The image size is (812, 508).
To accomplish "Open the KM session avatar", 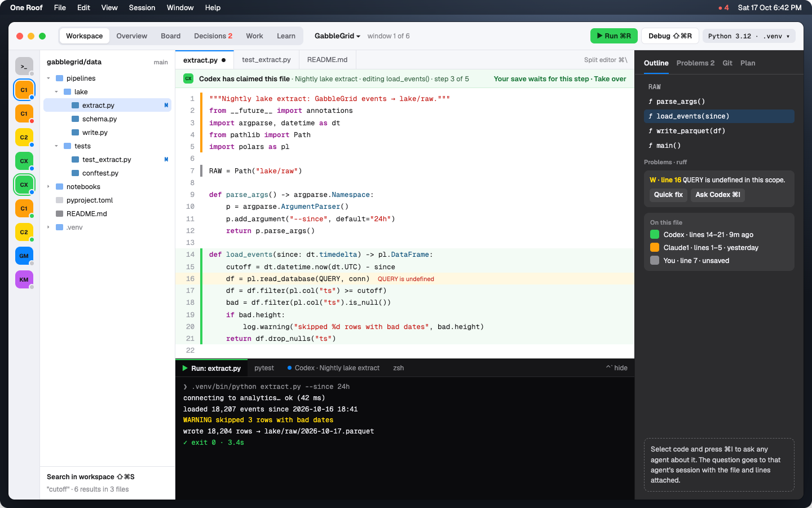I will pos(24,279).
